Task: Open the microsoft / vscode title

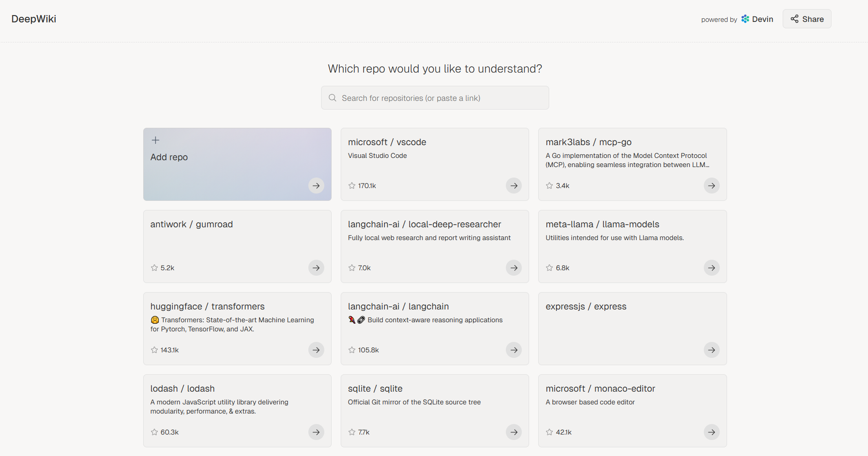Action: pyautogui.click(x=387, y=142)
